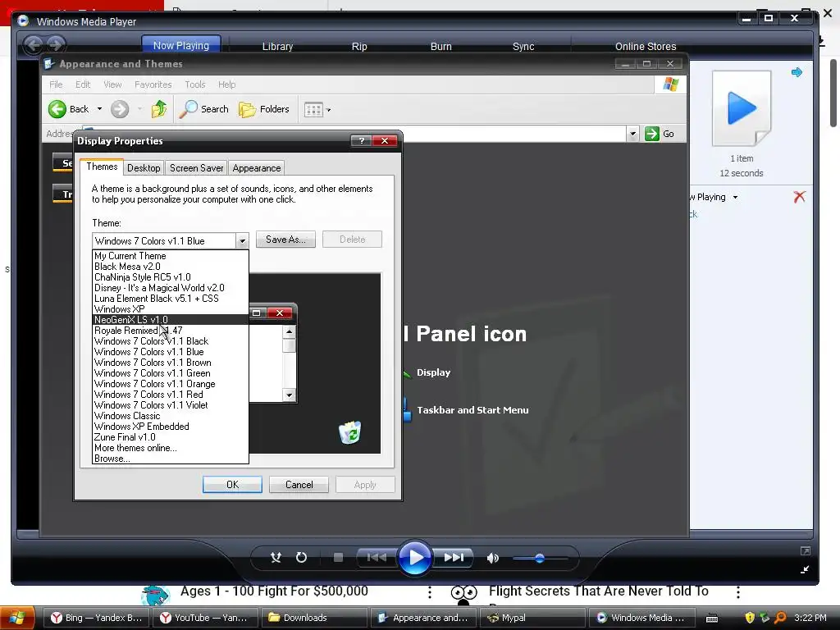Switch to the Screen Saver tab
This screenshot has width=840, height=630.
(197, 168)
